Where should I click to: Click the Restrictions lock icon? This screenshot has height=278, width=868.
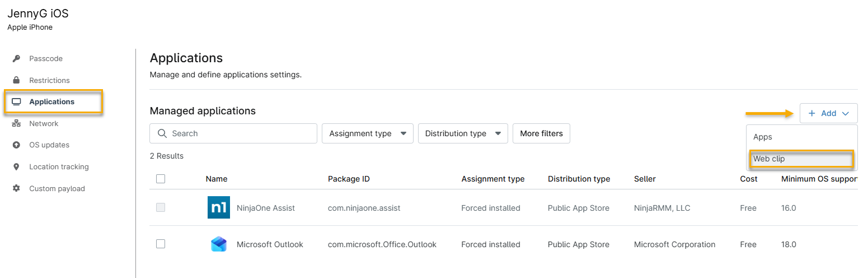17,80
